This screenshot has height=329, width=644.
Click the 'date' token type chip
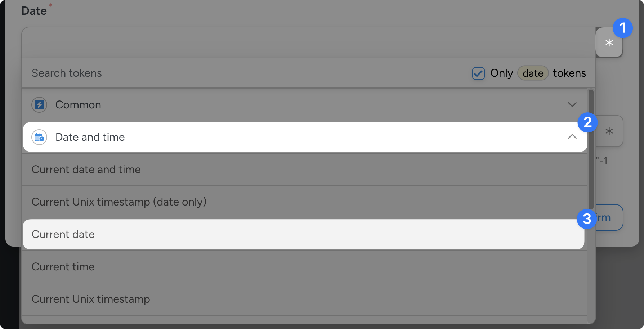click(x=533, y=73)
